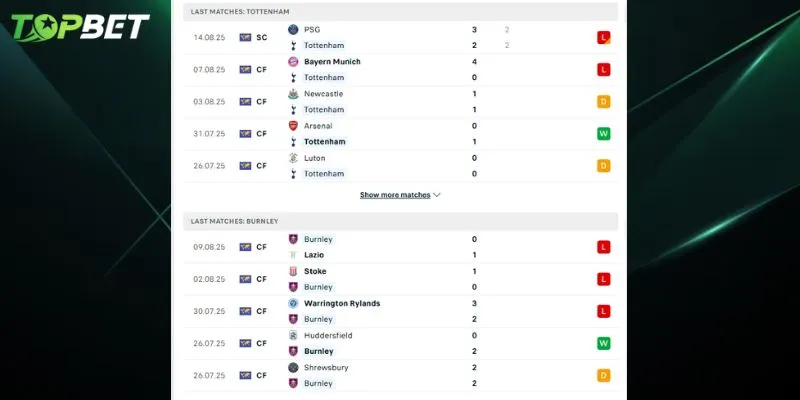Open the Bayern Munich team link
Screen dimensions: 800x400
pyautogui.click(x=332, y=62)
